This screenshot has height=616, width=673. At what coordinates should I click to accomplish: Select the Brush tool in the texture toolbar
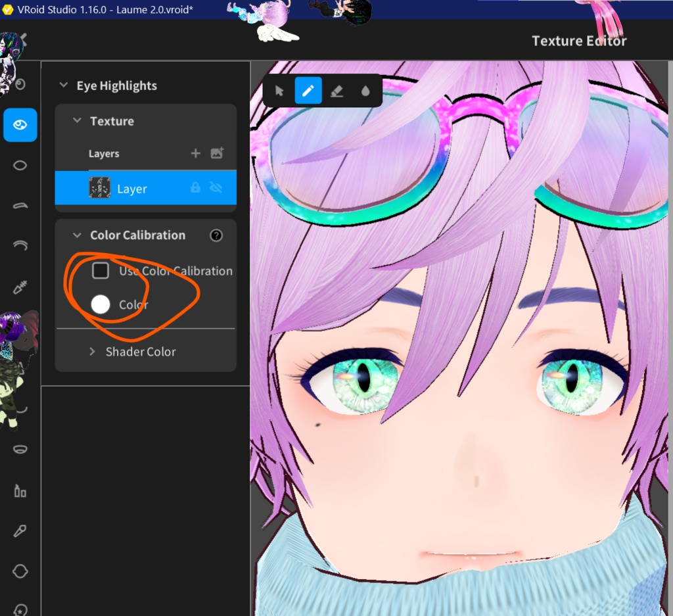click(x=308, y=90)
